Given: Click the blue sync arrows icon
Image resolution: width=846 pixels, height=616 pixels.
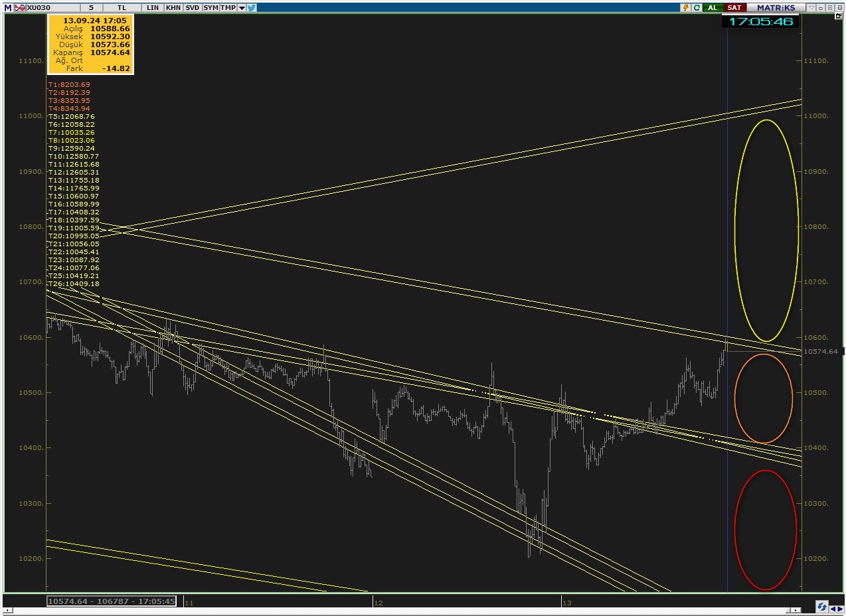Looking at the screenshot, I should (x=821, y=607).
